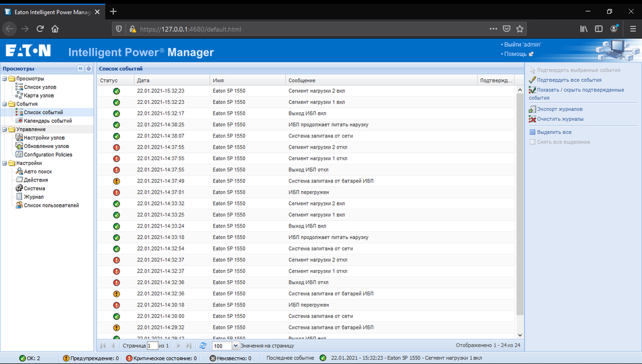
Task: Open Список пользователей item
Action: tap(51, 205)
